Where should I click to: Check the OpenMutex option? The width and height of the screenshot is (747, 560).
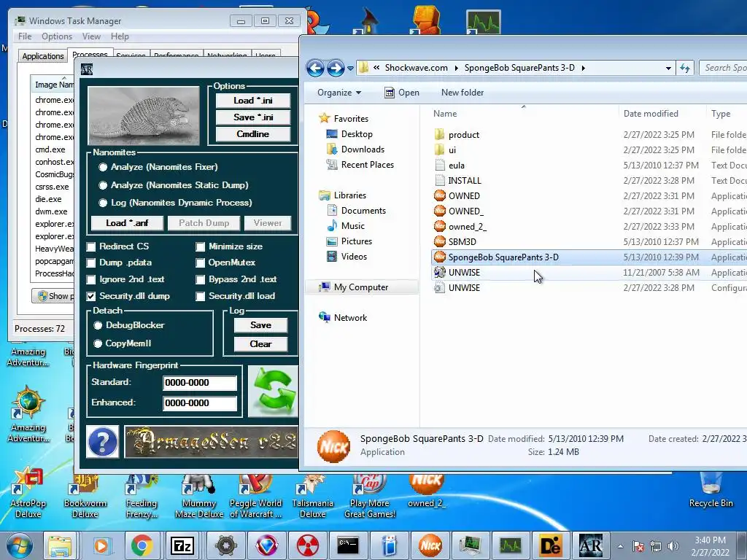201,262
